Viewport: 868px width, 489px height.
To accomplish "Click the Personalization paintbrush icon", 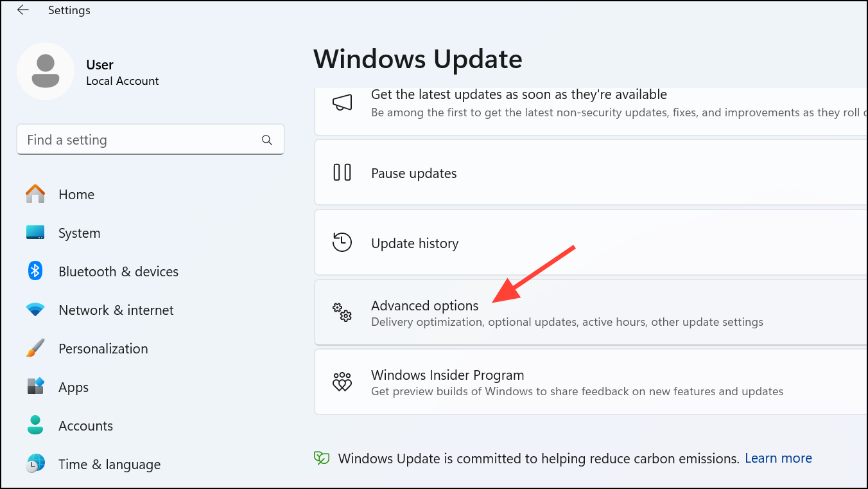I will coord(35,348).
